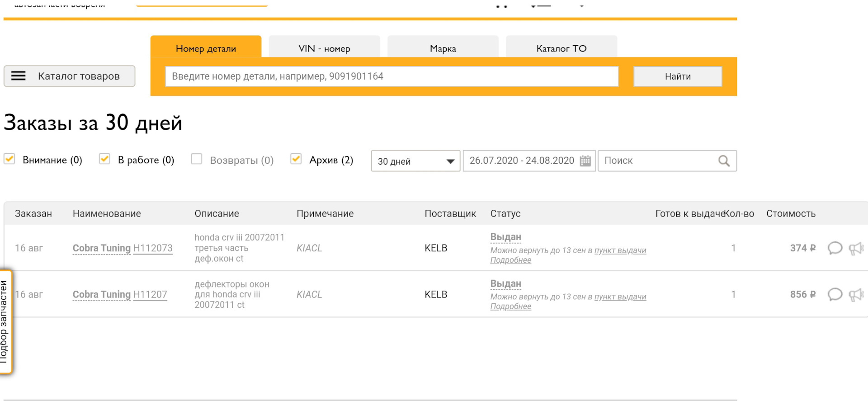Click the Поставщик column header
The height and width of the screenshot is (401, 868).
[x=450, y=213]
